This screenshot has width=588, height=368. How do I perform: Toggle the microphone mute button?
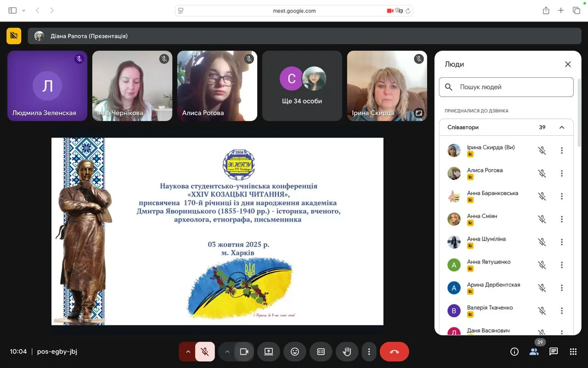click(x=205, y=352)
